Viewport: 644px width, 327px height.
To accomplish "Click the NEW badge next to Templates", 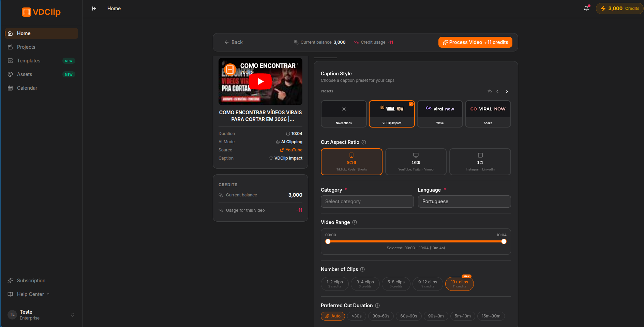I will pos(69,61).
